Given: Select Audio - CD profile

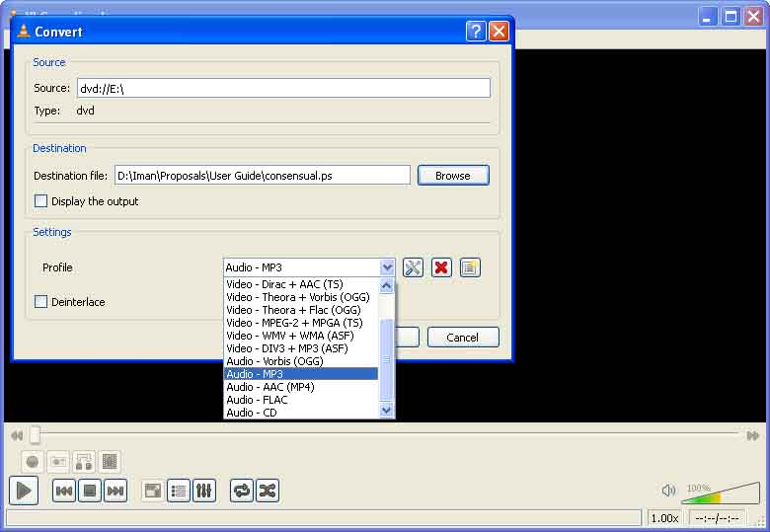Looking at the screenshot, I should [x=301, y=413].
